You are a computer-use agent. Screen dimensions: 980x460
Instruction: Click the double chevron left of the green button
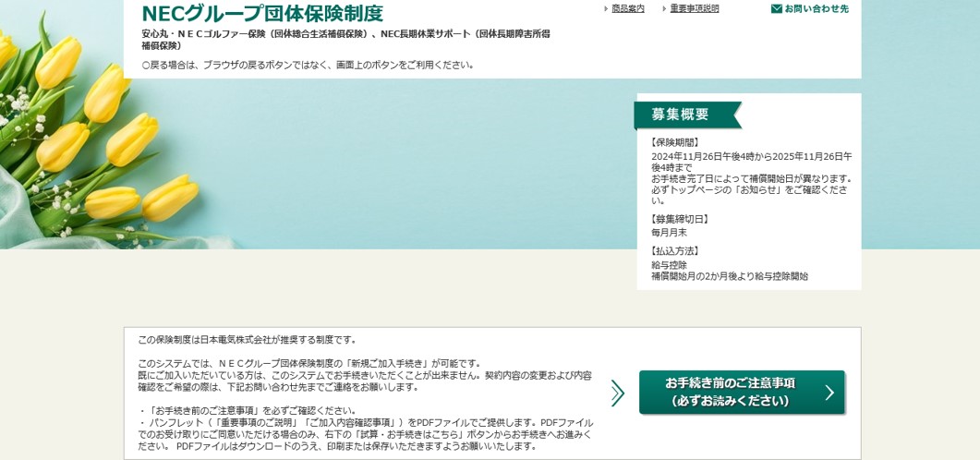(617, 393)
